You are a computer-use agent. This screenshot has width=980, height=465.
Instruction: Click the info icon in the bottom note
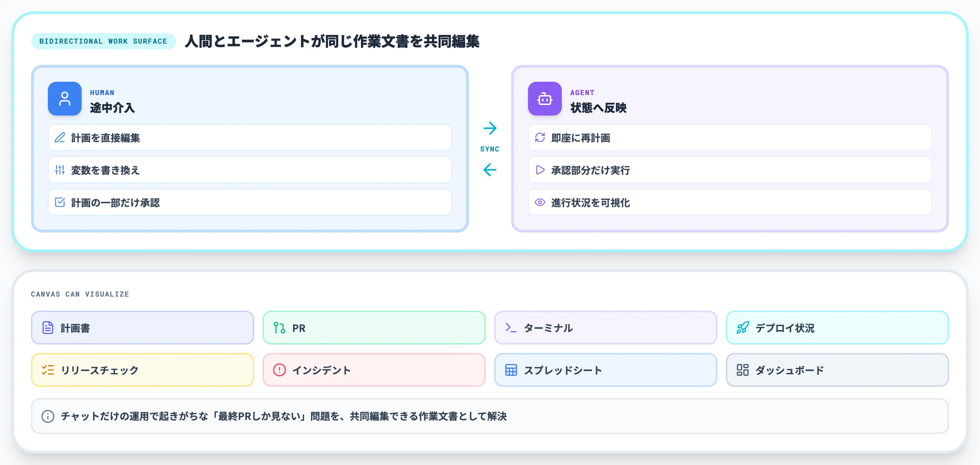tap(48, 416)
